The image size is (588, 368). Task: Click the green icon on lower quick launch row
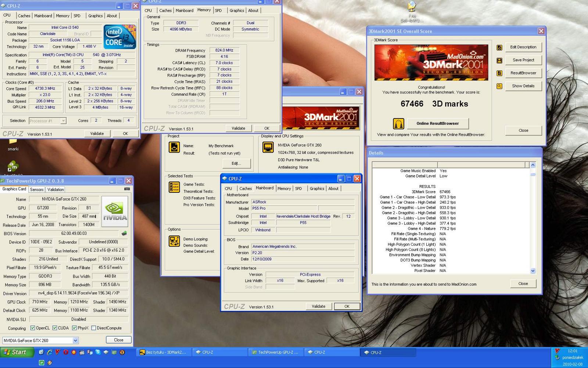pos(42,362)
